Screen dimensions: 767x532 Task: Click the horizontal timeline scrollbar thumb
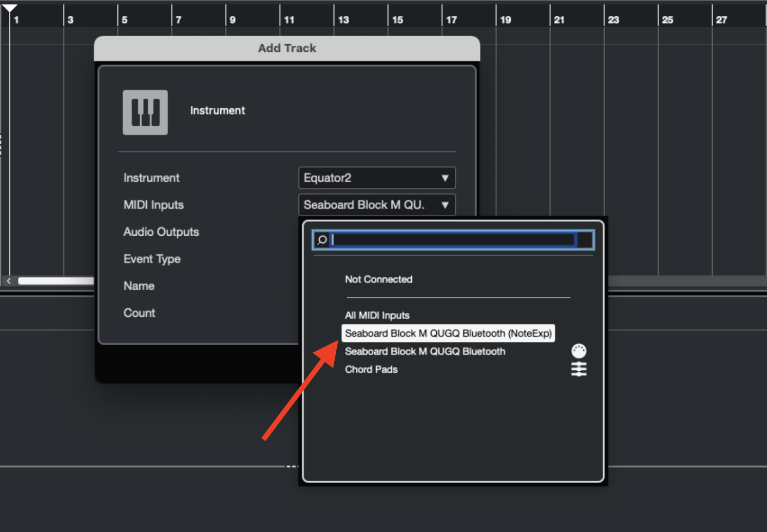pyautogui.click(x=56, y=281)
